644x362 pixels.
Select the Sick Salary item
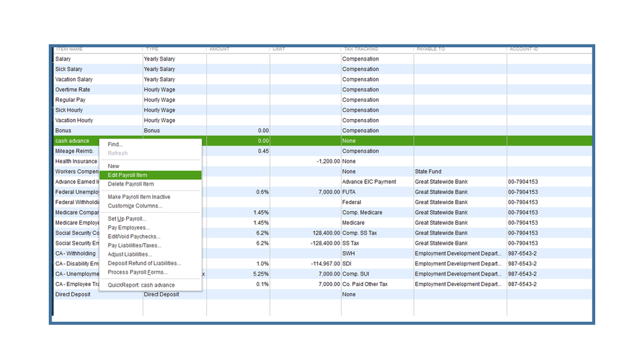coord(68,70)
